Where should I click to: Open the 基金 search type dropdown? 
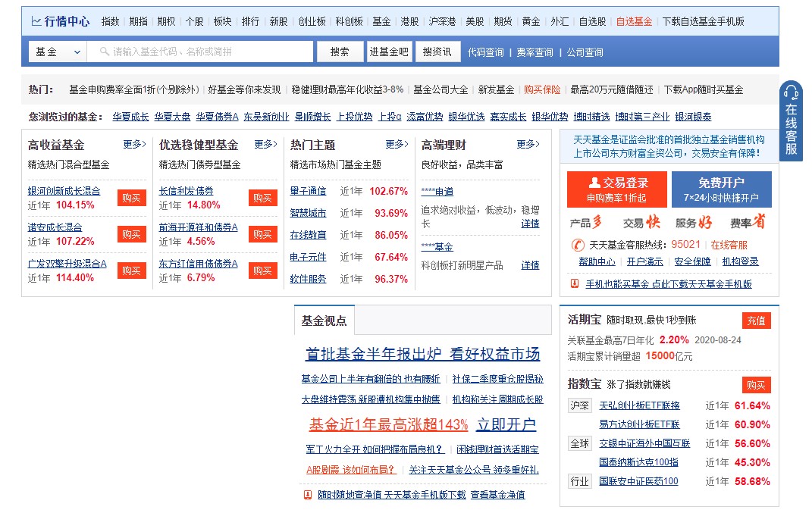pyautogui.click(x=55, y=52)
